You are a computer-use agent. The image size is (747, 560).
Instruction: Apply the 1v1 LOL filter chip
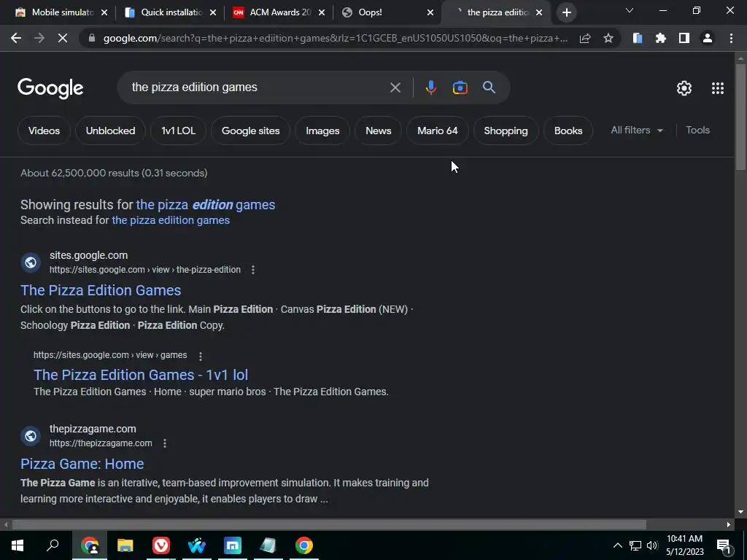(x=178, y=131)
